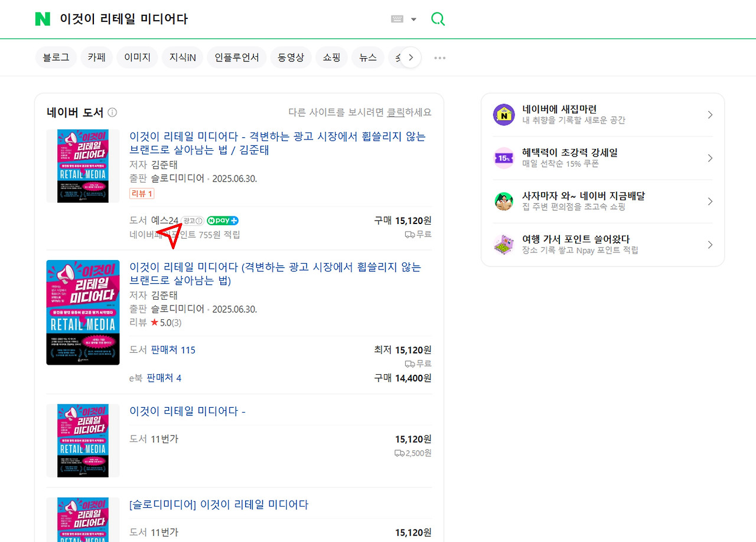Click the 최저 15,120원 lowest price
Viewport: 756px width, 542px height.
tap(403, 350)
